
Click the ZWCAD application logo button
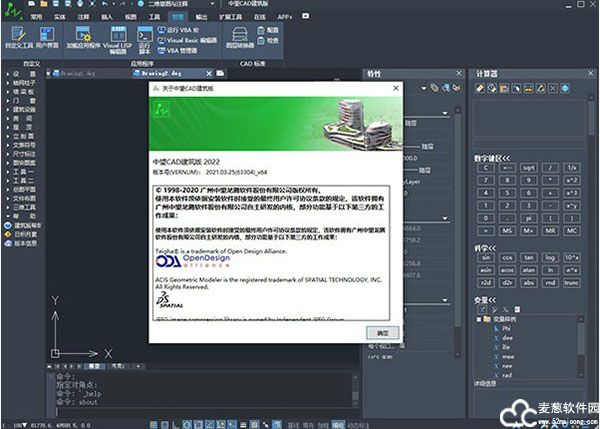coord(13,11)
